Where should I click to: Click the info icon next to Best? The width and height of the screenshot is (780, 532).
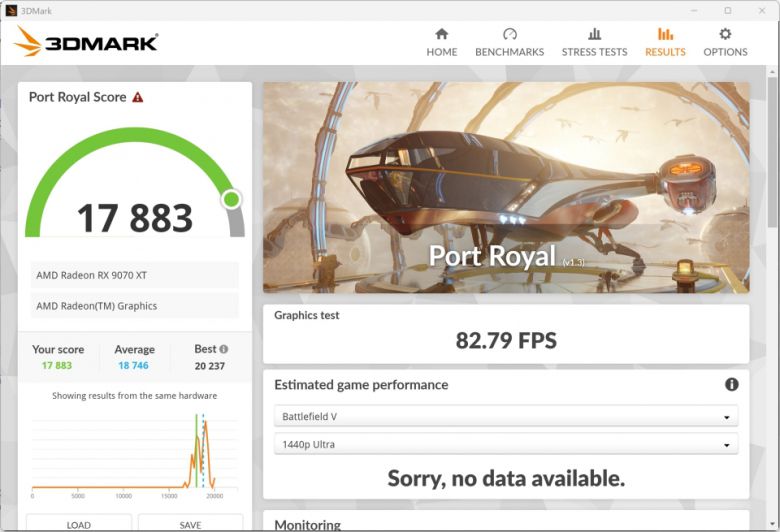click(223, 350)
